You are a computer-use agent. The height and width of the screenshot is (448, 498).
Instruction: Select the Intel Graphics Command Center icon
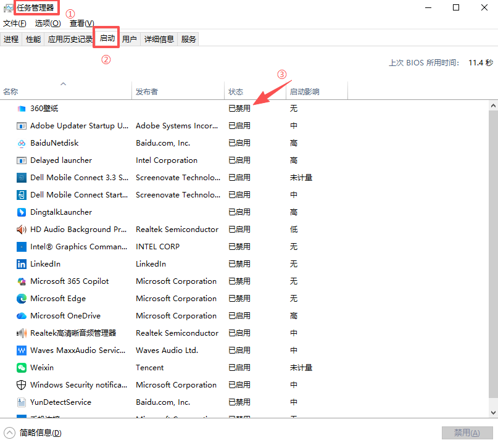(x=21, y=247)
